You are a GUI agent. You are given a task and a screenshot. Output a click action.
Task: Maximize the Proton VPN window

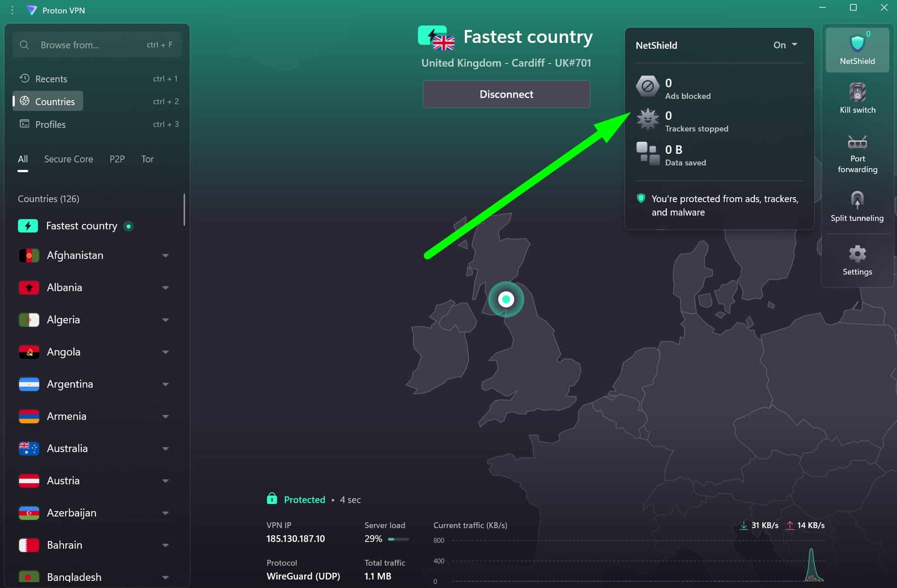(x=853, y=8)
